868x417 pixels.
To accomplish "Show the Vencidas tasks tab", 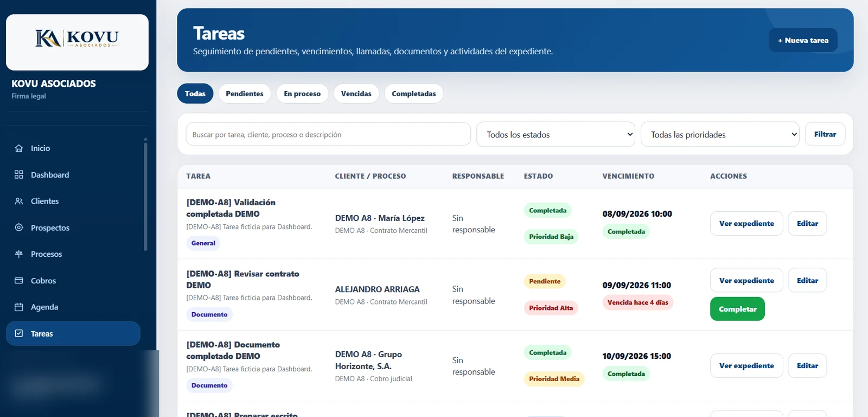I will (x=356, y=93).
